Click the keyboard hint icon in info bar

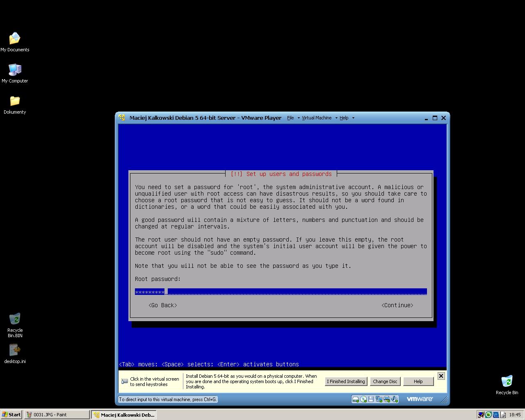tap(125, 381)
